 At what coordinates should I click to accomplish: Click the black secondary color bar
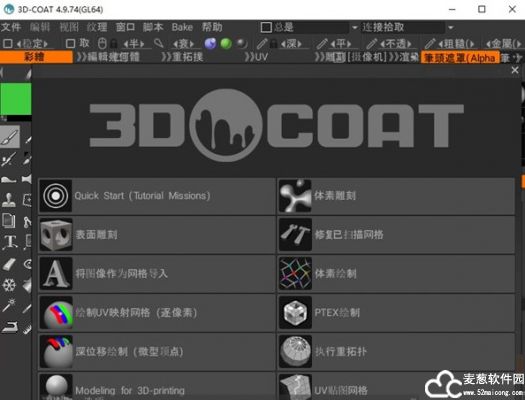(x=19, y=118)
